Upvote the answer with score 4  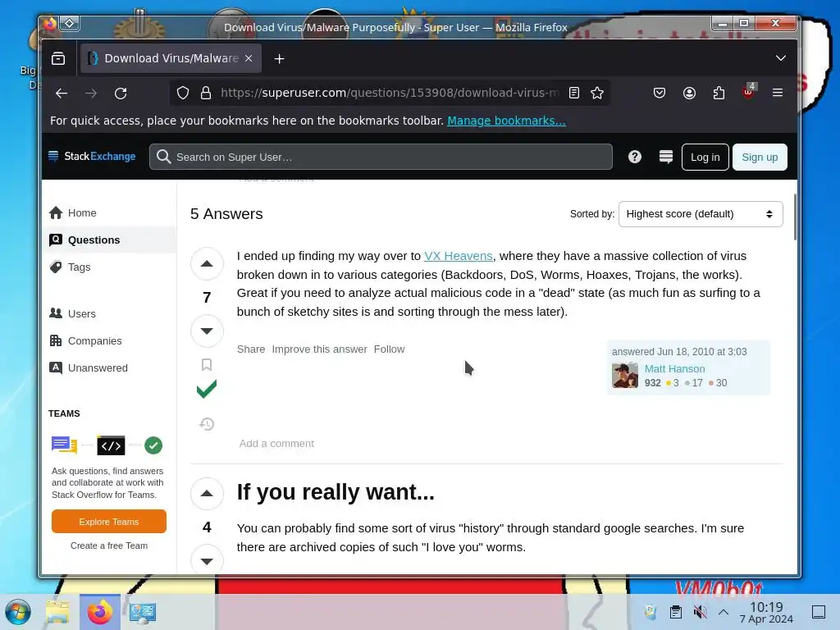(x=207, y=493)
